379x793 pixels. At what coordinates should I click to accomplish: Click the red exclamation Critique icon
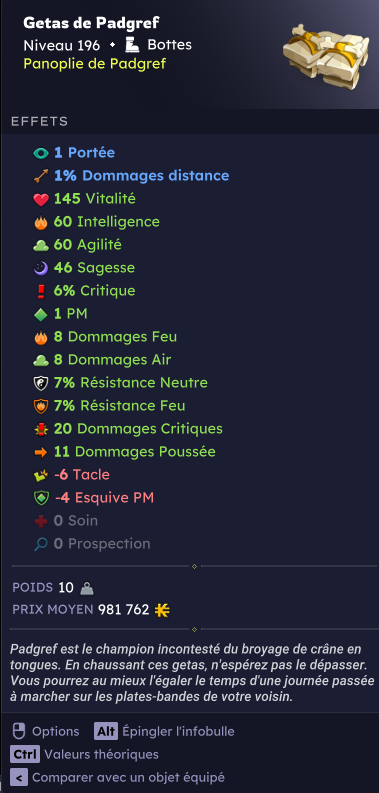pyautogui.click(x=41, y=291)
